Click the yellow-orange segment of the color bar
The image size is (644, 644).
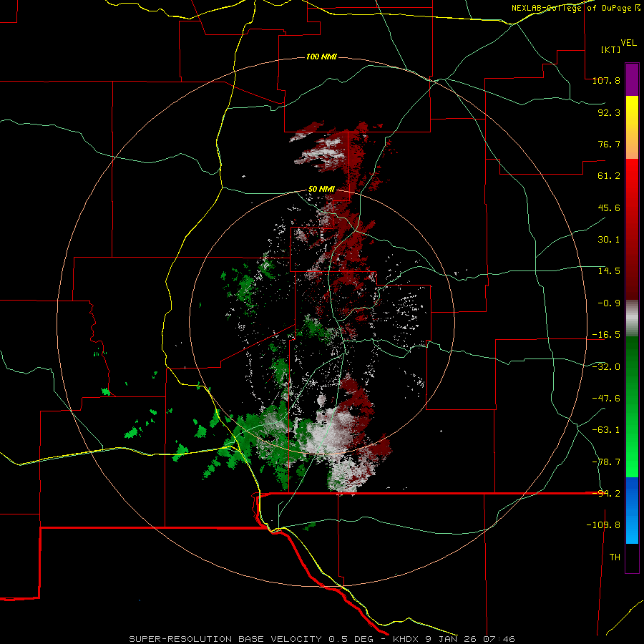coord(632,127)
